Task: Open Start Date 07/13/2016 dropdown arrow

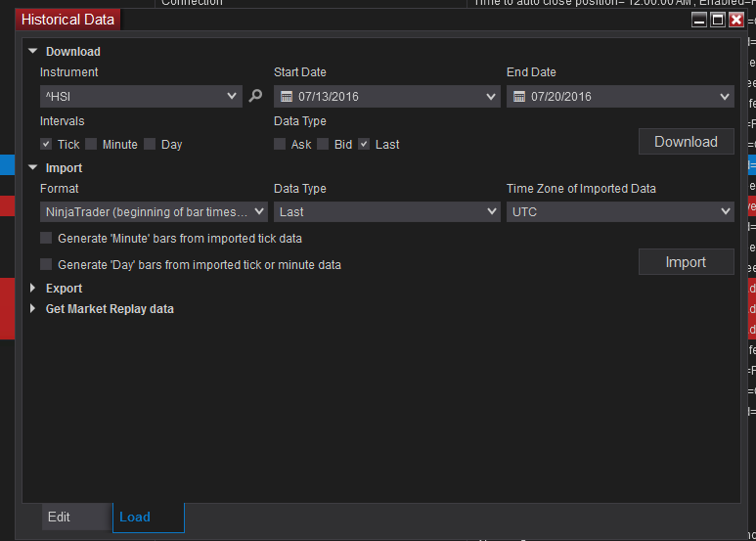Action: [491, 97]
